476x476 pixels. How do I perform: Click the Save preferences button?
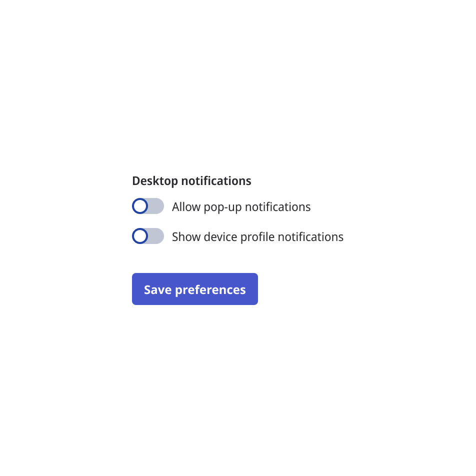click(194, 289)
